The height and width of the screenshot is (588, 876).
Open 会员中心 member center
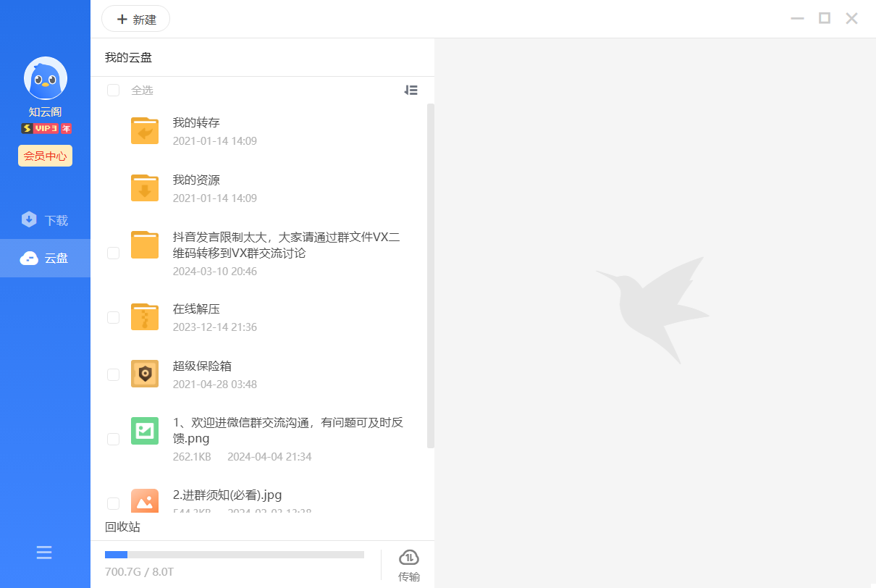tap(45, 156)
